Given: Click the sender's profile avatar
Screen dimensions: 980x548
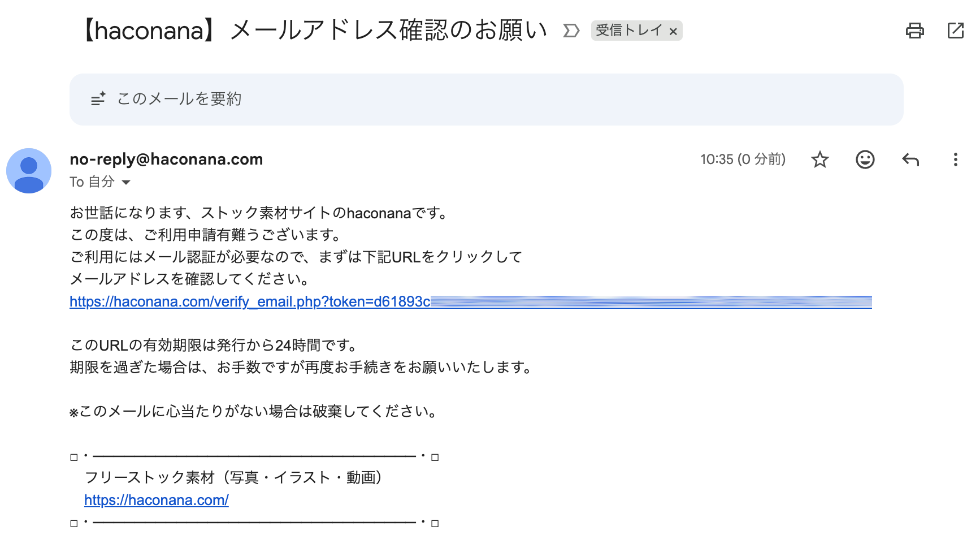Looking at the screenshot, I should click(x=29, y=171).
